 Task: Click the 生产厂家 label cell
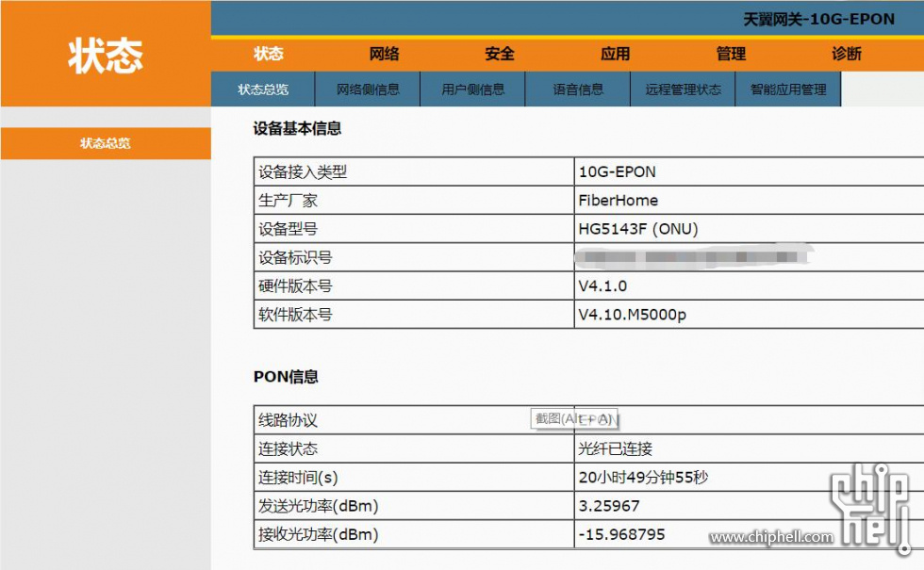(x=414, y=201)
